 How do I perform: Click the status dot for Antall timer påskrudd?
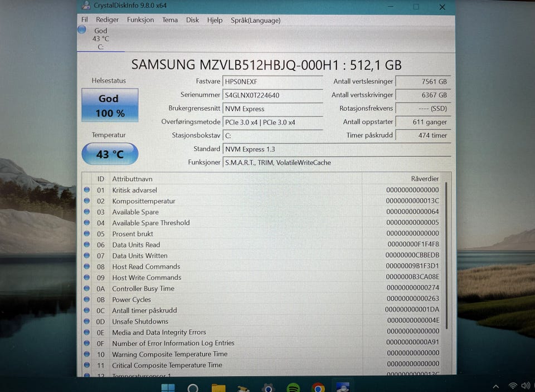tap(87, 310)
